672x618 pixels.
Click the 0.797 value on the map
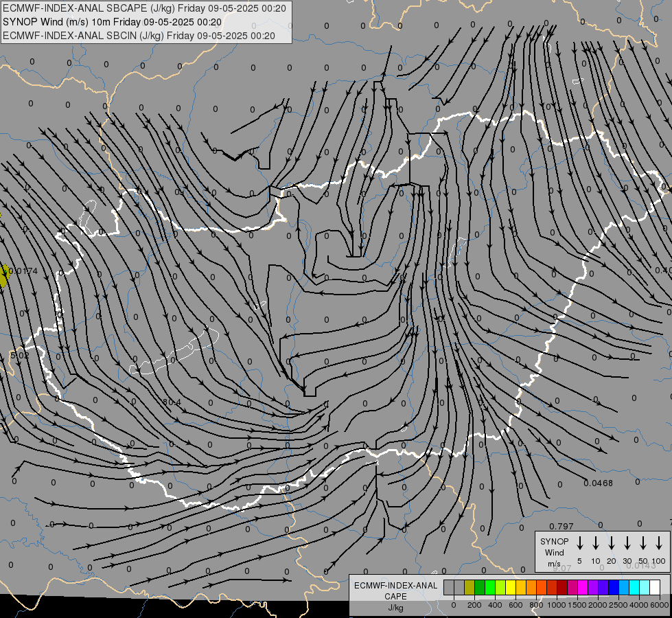(x=561, y=526)
